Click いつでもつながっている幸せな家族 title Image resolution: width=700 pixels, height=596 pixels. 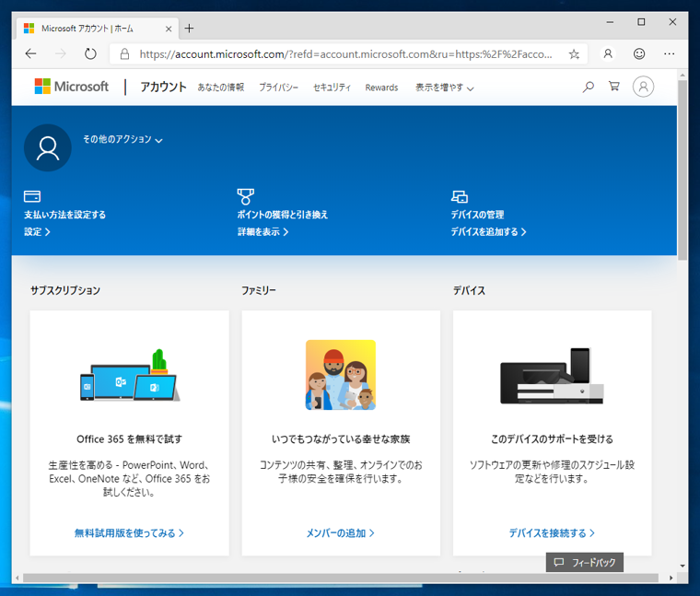(x=341, y=439)
